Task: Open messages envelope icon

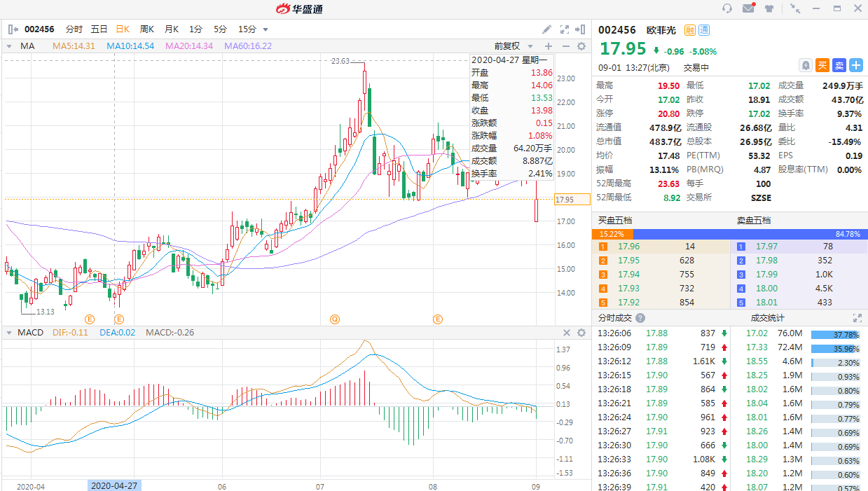Action: (x=748, y=8)
